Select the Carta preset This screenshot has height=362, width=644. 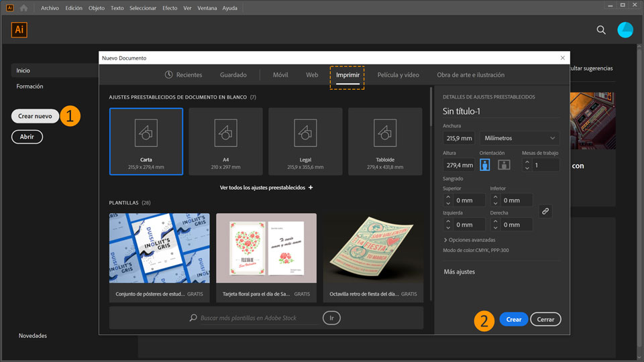[146, 141]
